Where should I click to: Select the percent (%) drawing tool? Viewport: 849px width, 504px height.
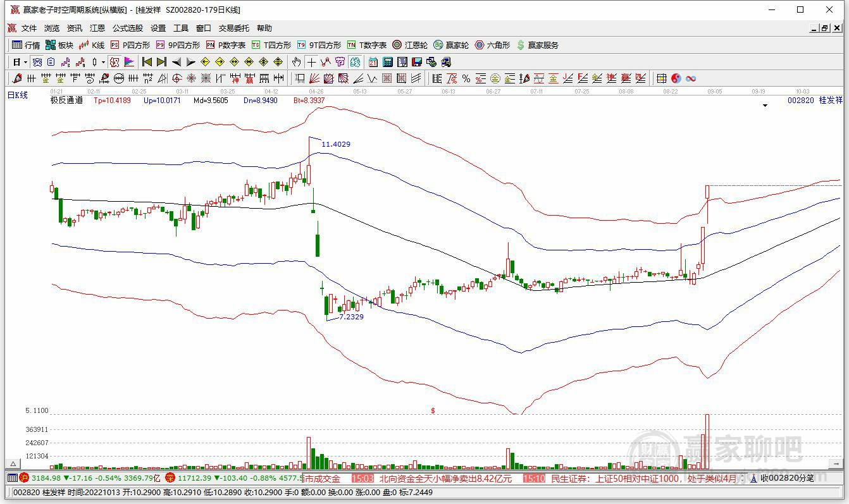pyautogui.click(x=466, y=78)
